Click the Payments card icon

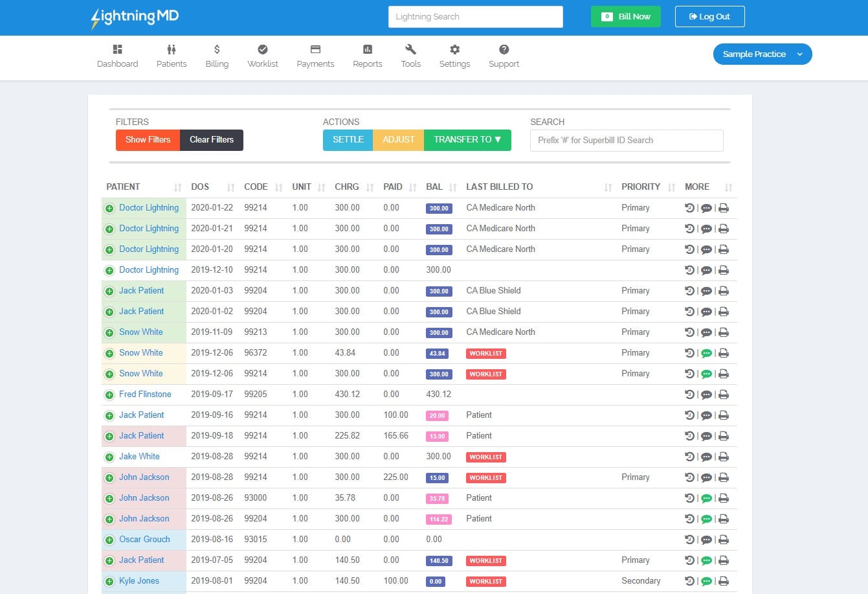tap(315, 49)
